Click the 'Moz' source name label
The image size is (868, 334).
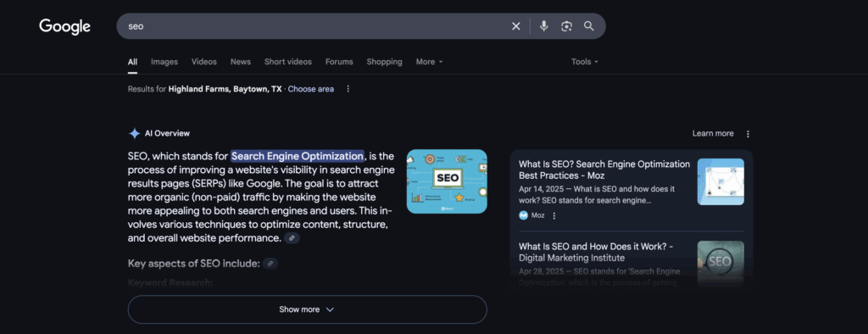tap(538, 215)
